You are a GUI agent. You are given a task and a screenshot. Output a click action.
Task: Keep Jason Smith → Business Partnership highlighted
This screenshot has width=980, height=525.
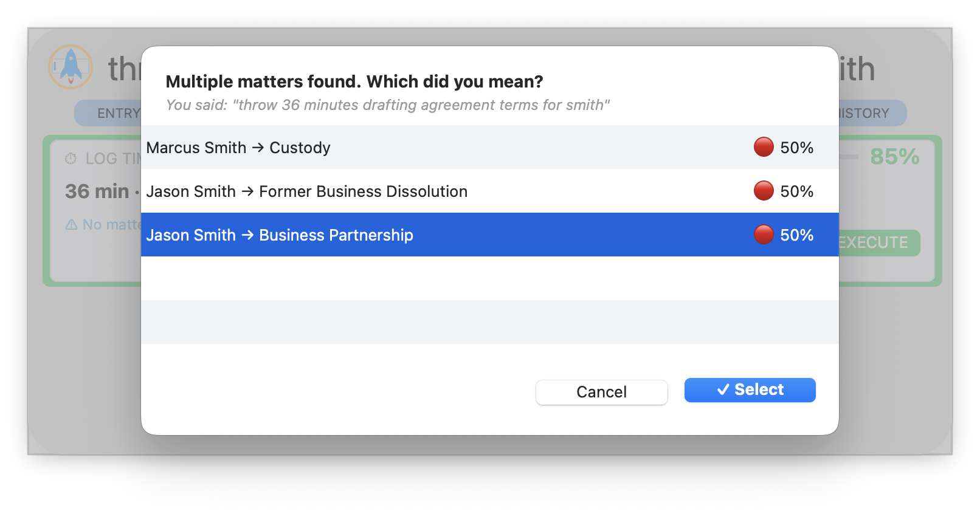point(365,235)
